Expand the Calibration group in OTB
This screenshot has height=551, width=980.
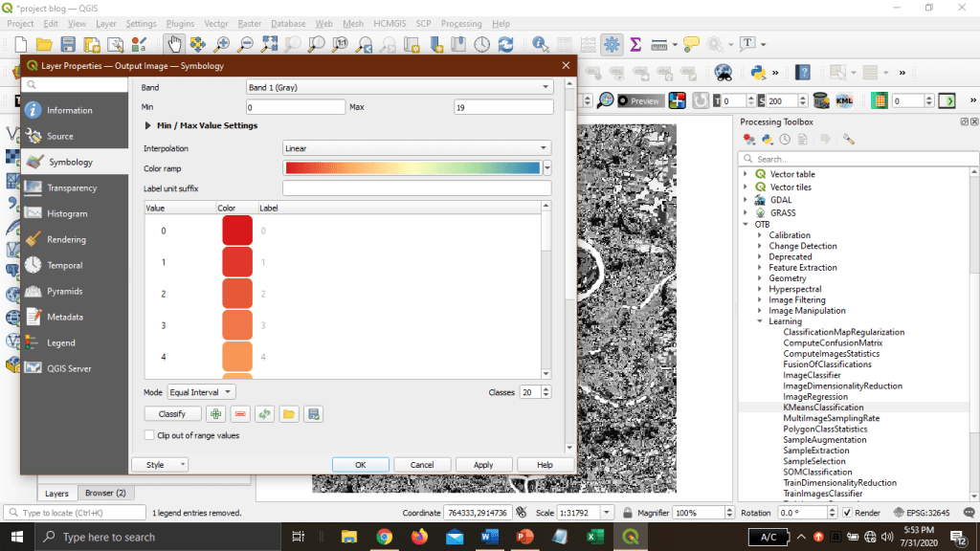click(760, 235)
